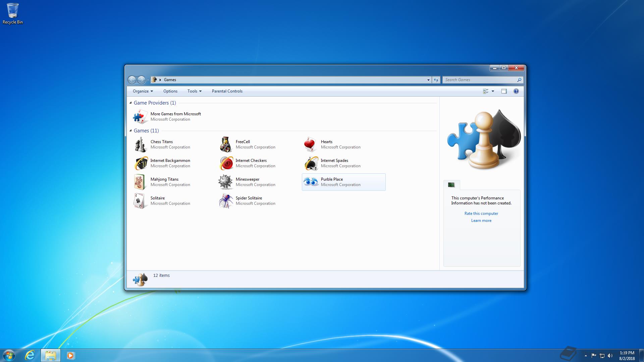Maximize the Games window
The height and width of the screenshot is (362, 644).
(x=504, y=68)
